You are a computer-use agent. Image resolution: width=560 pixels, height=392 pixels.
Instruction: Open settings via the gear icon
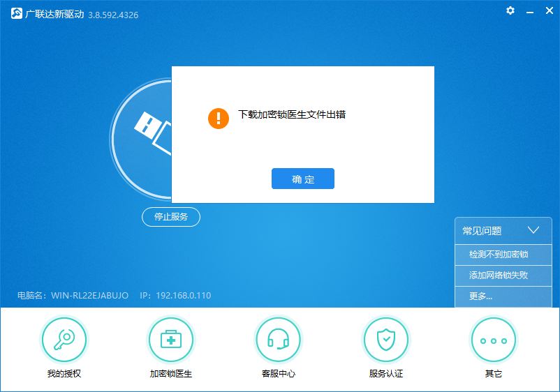[510, 10]
